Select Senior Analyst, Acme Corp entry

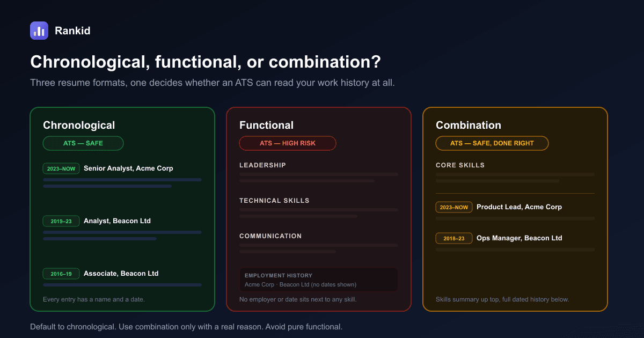coord(128,168)
